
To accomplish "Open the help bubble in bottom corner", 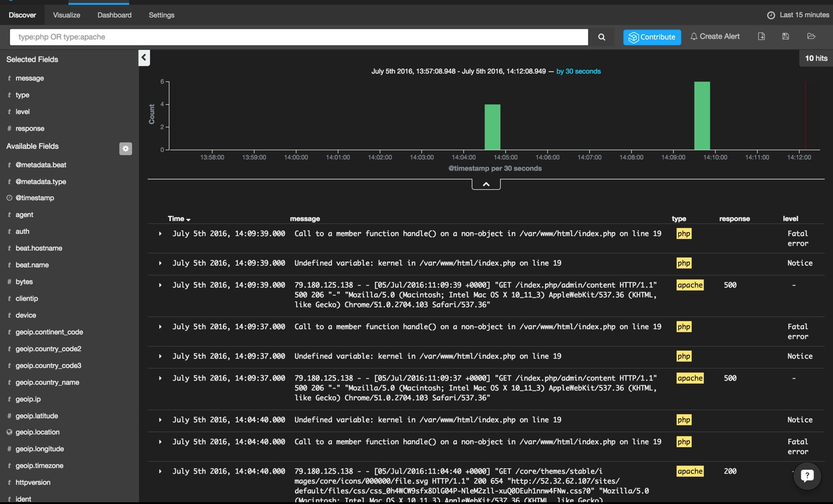I will pos(807,476).
